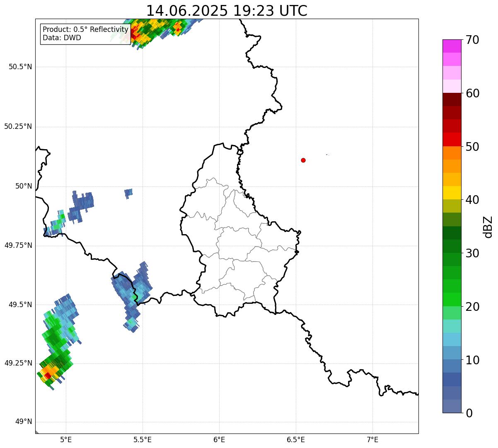This screenshot has height=448, width=498.
Task: Click the 'Data: DWD' text
Action: pos(62,38)
